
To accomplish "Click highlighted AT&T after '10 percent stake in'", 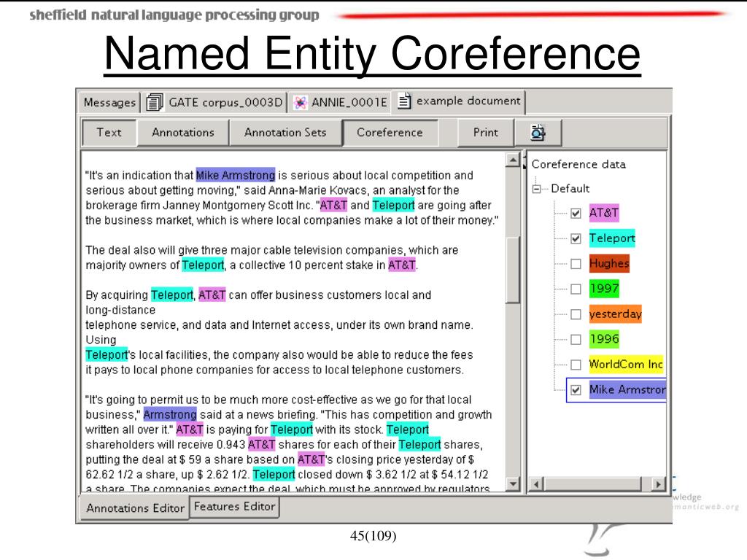I will tap(402, 265).
